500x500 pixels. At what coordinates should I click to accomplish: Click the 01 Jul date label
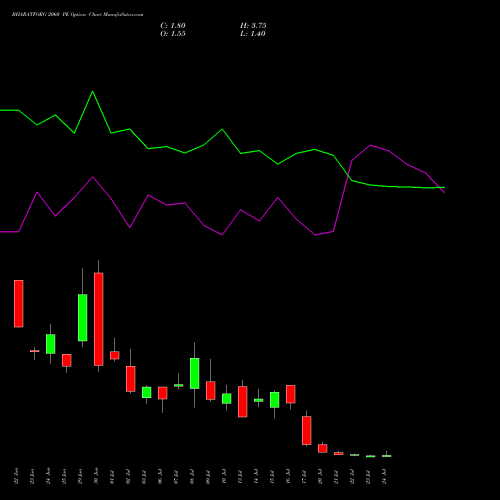pos(112,476)
